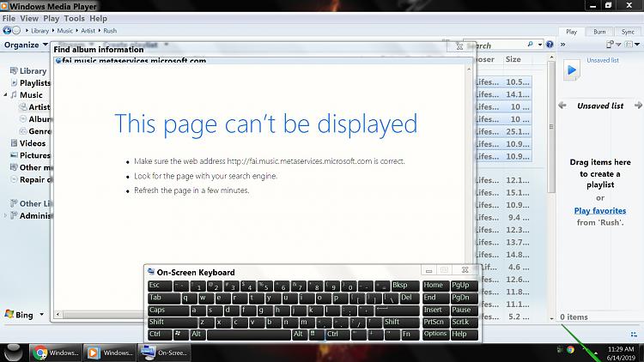Viewport: 644px width, 362px height.
Task: Select the Album view icon
Action: [x=24, y=118]
